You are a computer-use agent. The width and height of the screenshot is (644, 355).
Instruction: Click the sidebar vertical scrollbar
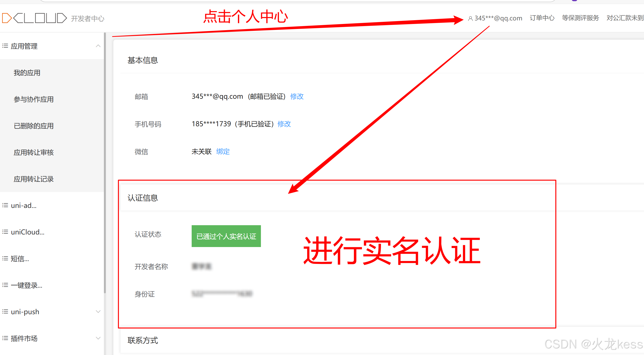(x=105, y=163)
